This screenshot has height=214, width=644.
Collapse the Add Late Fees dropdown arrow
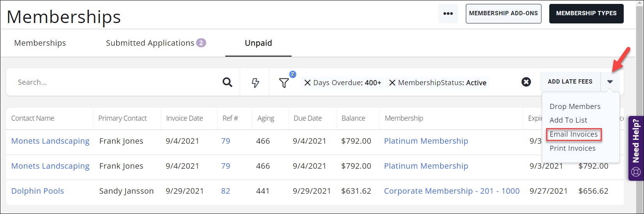[610, 82]
